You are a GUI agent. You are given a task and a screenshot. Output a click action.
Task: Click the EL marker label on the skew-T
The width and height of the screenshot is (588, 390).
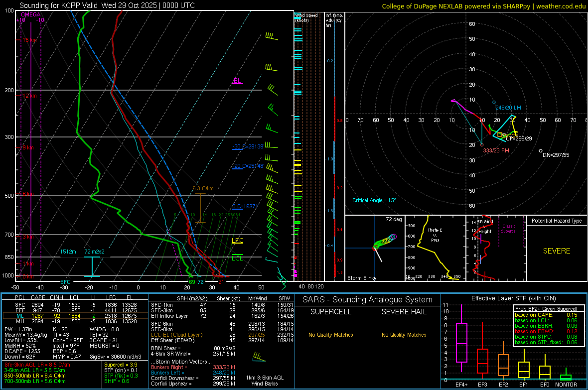[x=237, y=81]
